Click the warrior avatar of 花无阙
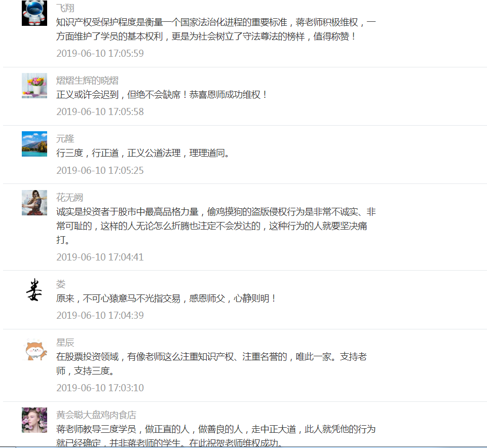The height and width of the screenshot is (448, 487). tap(34, 203)
